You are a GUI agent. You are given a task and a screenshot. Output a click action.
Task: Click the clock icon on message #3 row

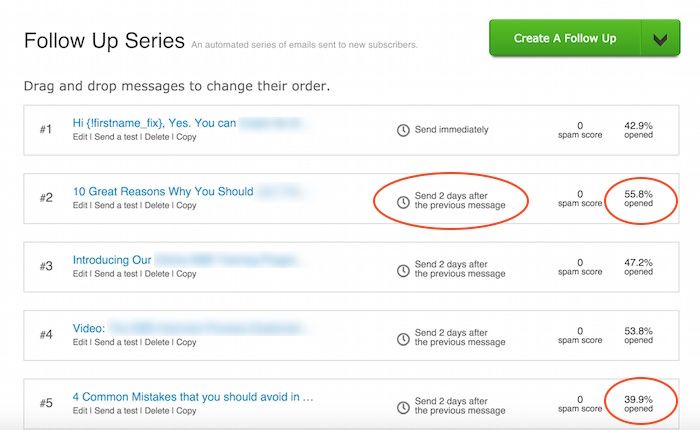(x=403, y=271)
